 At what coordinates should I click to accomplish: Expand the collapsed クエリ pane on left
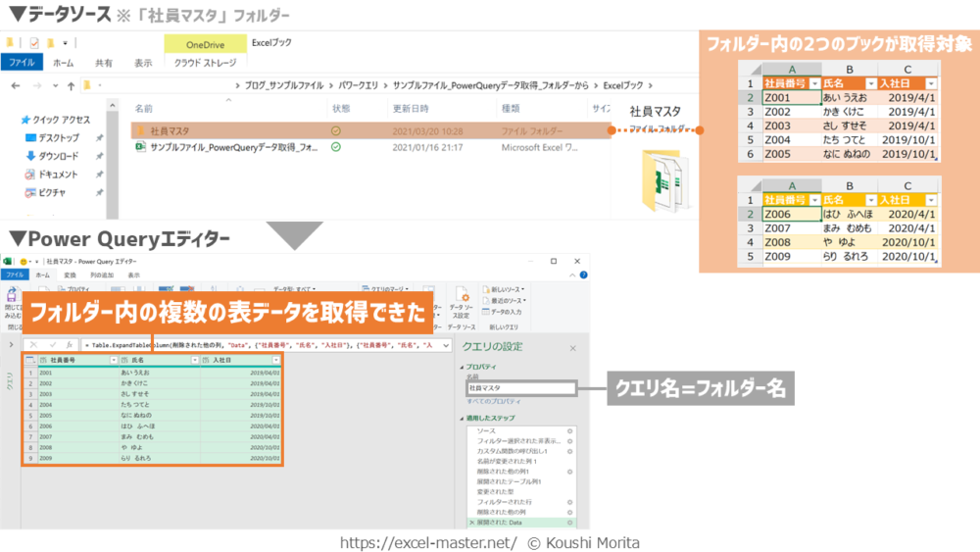(x=10, y=345)
